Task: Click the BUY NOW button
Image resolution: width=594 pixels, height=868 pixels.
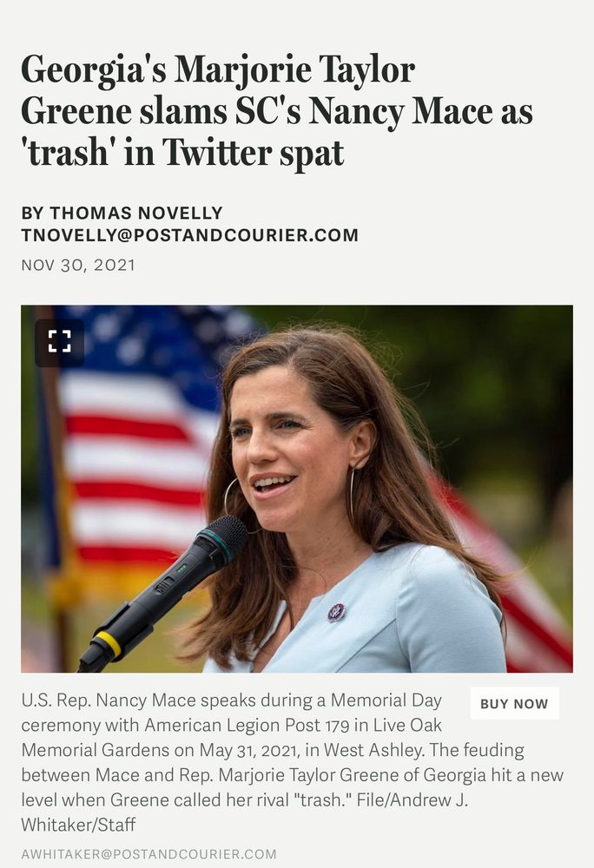Action: pyautogui.click(x=514, y=703)
